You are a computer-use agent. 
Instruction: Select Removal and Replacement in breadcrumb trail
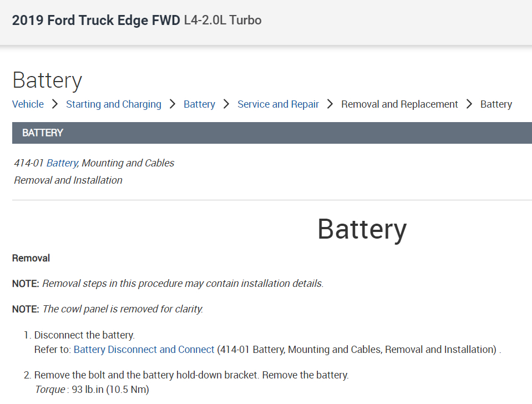(x=399, y=104)
